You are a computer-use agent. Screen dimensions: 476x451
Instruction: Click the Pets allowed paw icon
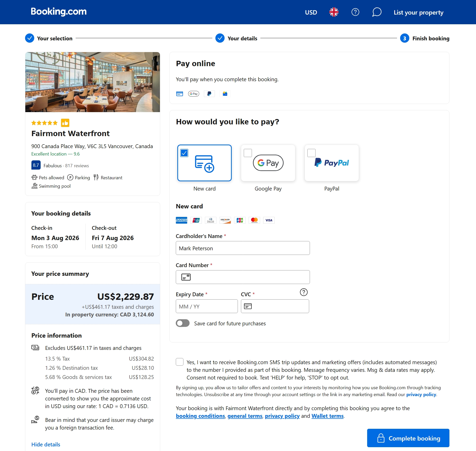34,177
